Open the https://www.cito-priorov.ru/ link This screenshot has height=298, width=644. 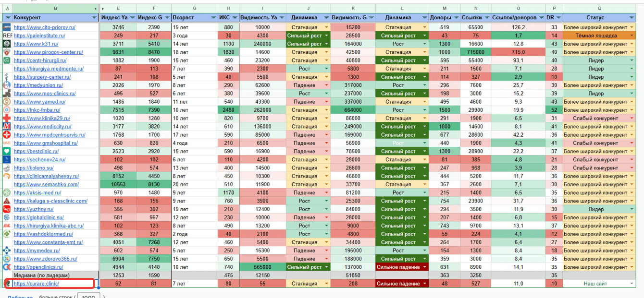click(45, 27)
